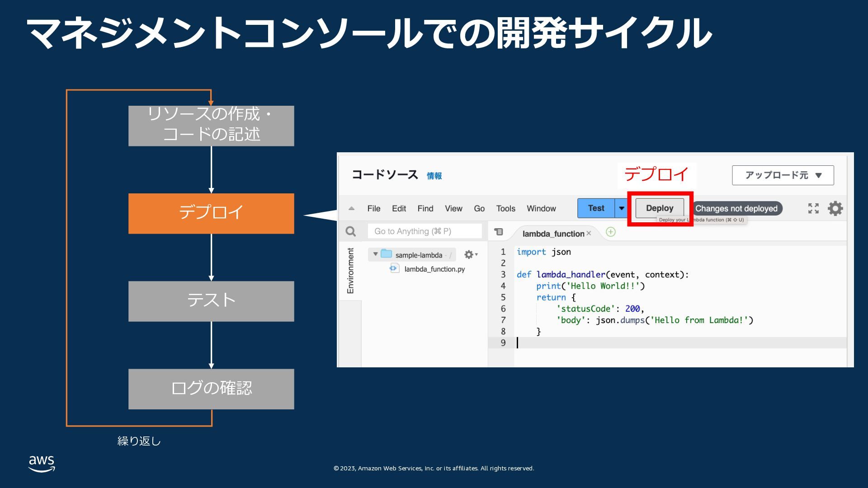Open editor settings gear icon
Image resolution: width=868 pixels, height=488 pixels.
click(835, 208)
